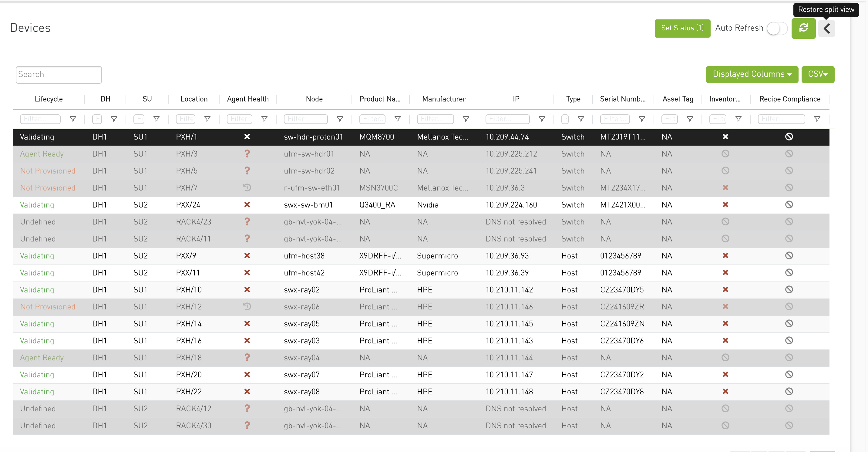Click history clock icon for swx-ray06
Viewport: 868px width, 452px height.
pyautogui.click(x=247, y=306)
